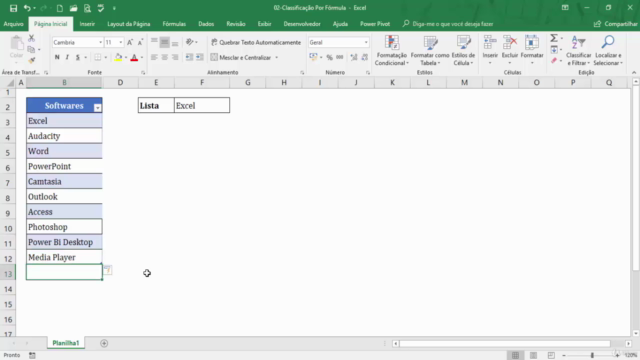
Task: Open the Cambria font name dropdown
Action: pyautogui.click(x=100, y=42)
